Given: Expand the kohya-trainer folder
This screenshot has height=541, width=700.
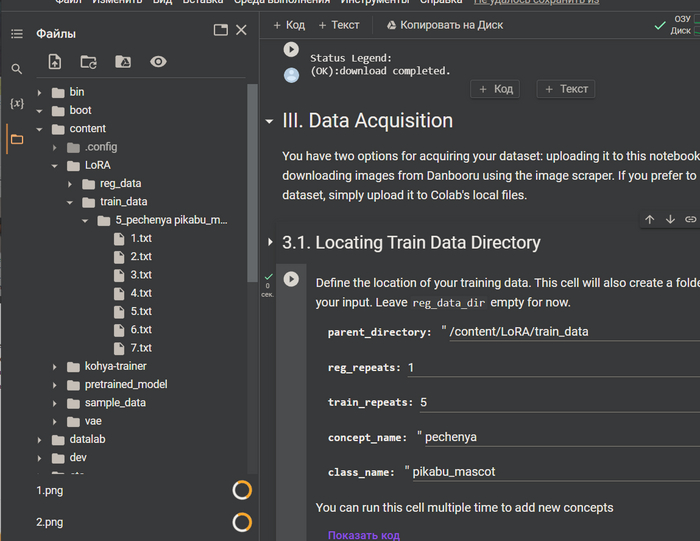Looking at the screenshot, I should [57, 366].
